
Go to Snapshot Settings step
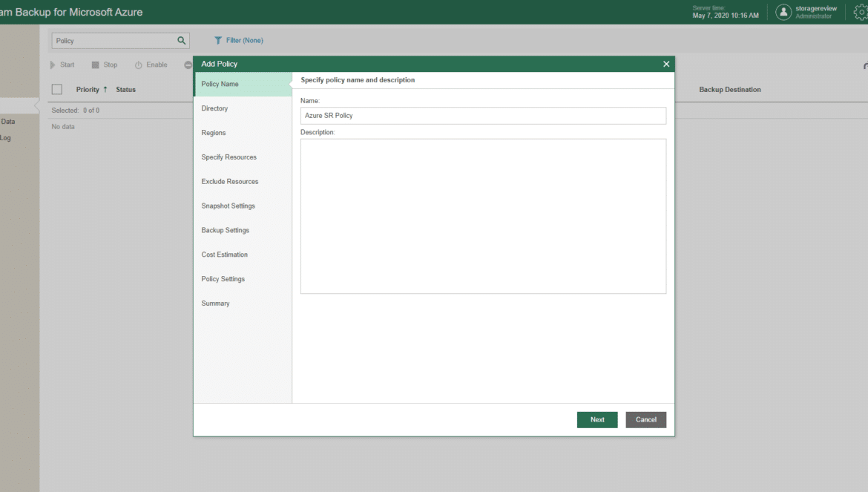pyautogui.click(x=243, y=206)
